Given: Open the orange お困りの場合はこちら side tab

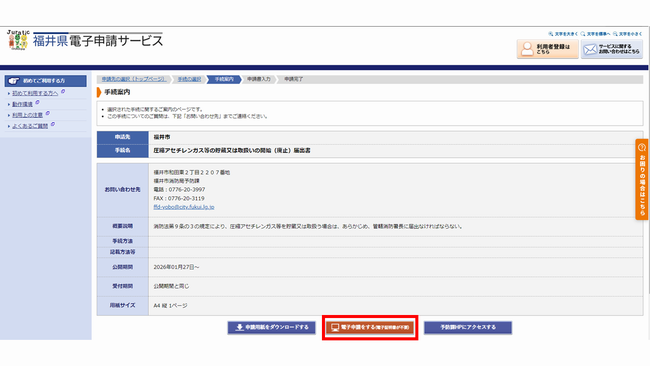Looking at the screenshot, I should (642, 179).
